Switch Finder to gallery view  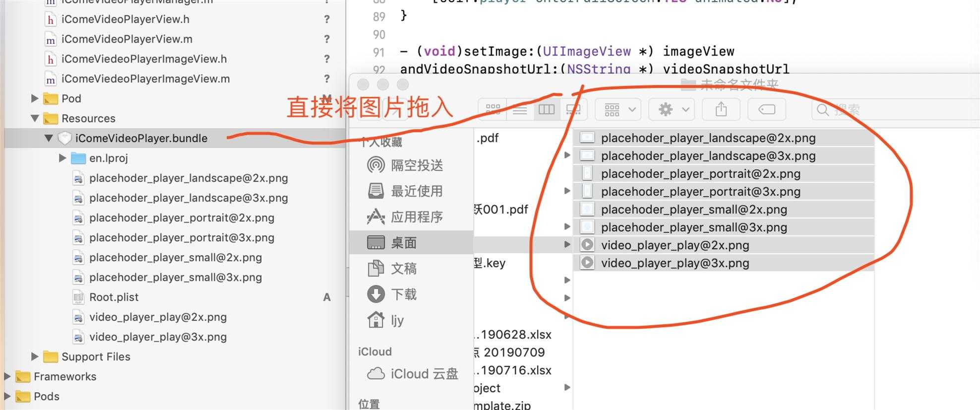tap(574, 109)
